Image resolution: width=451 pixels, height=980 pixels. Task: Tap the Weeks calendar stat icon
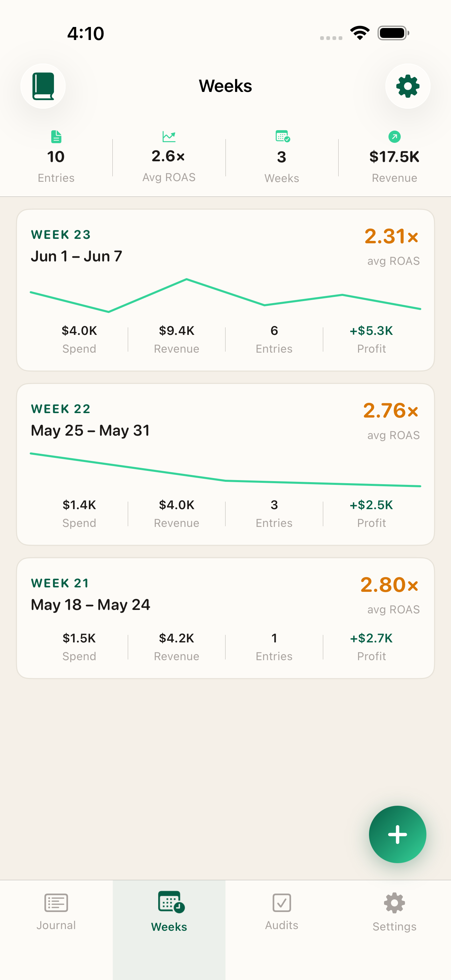283,136
